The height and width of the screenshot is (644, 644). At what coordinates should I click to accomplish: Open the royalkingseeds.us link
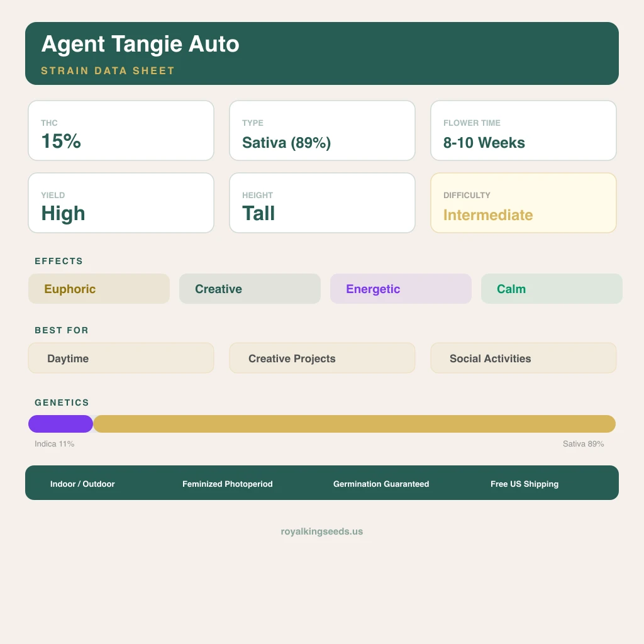[322, 531]
